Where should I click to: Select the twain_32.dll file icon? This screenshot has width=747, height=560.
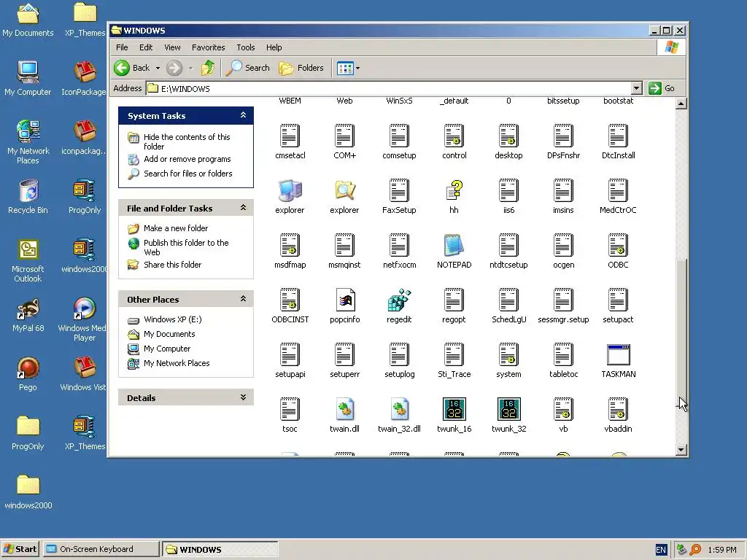399,409
